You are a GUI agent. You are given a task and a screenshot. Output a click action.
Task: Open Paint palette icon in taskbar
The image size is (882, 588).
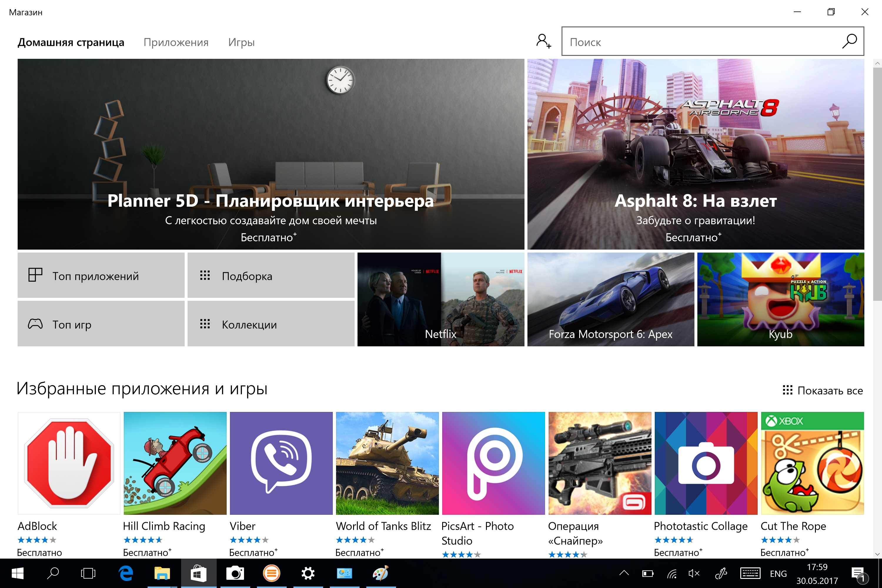tap(381, 573)
